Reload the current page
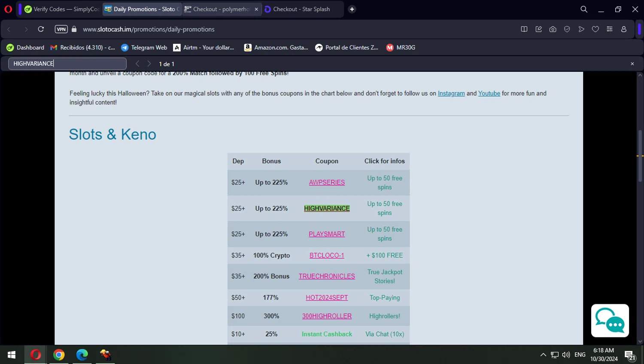Screen dimensions: 644x364 tap(41, 29)
